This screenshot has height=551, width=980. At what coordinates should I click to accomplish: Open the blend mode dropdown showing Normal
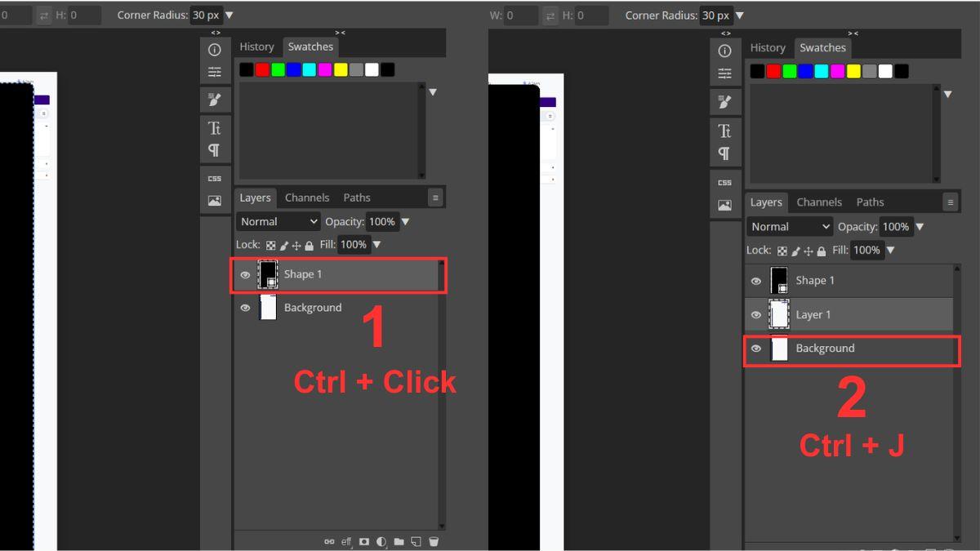[x=278, y=221]
